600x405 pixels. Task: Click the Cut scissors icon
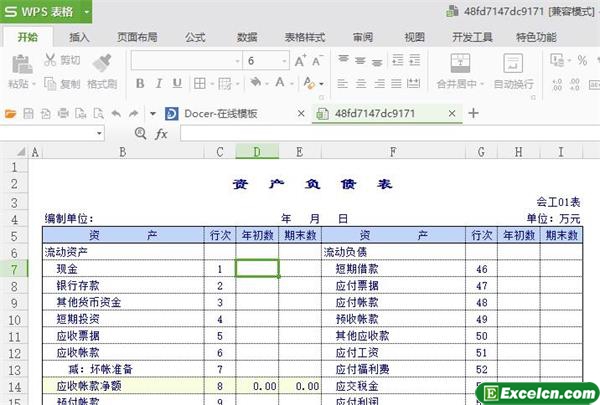point(50,60)
